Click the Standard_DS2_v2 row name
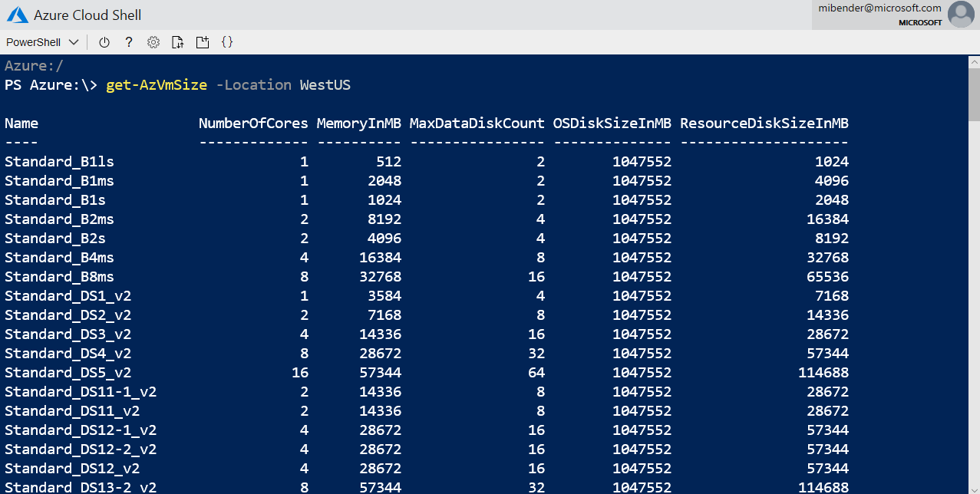 (68, 315)
